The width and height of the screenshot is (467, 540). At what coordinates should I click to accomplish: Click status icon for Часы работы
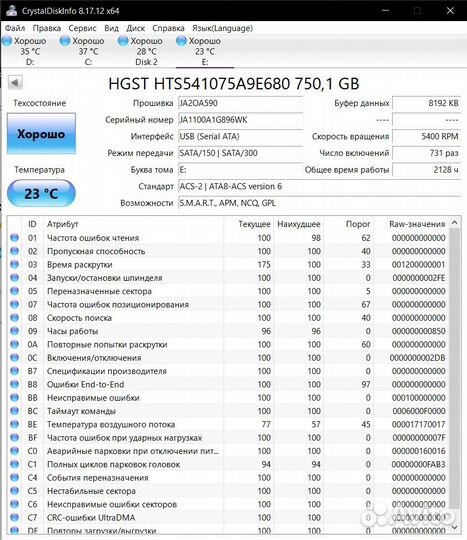tap(14, 331)
